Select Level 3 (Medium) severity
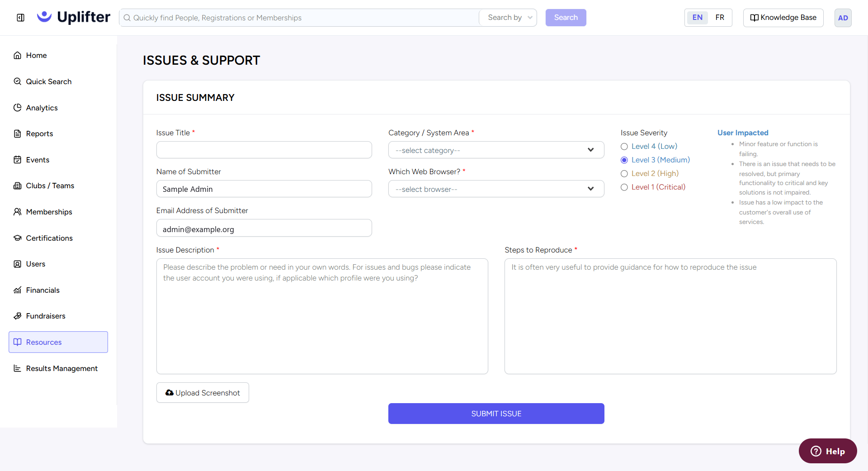 [x=624, y=160]
